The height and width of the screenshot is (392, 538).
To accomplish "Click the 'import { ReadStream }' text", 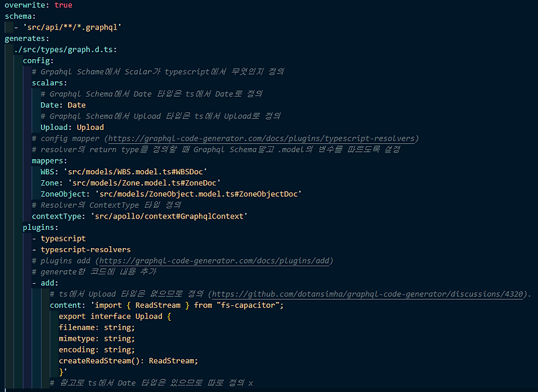I will [x=142, y=305].
